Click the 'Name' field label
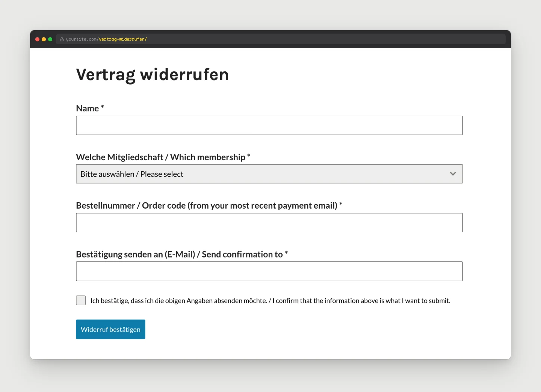The image size is (541, 392). [x=90, y=108]
